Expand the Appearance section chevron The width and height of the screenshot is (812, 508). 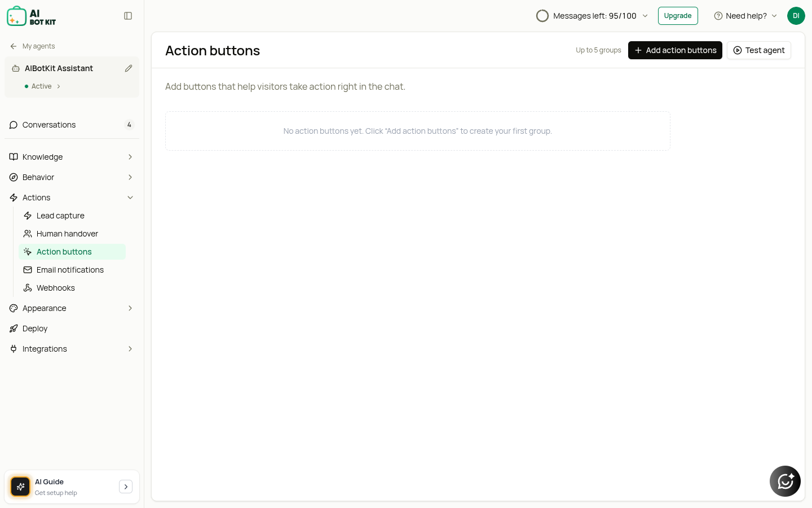[130, 308]
